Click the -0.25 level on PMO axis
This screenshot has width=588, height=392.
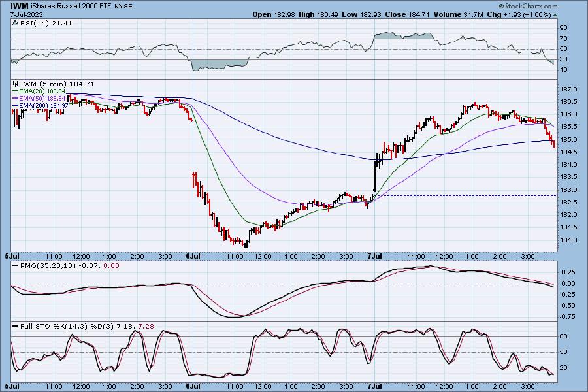coord(568,295)
